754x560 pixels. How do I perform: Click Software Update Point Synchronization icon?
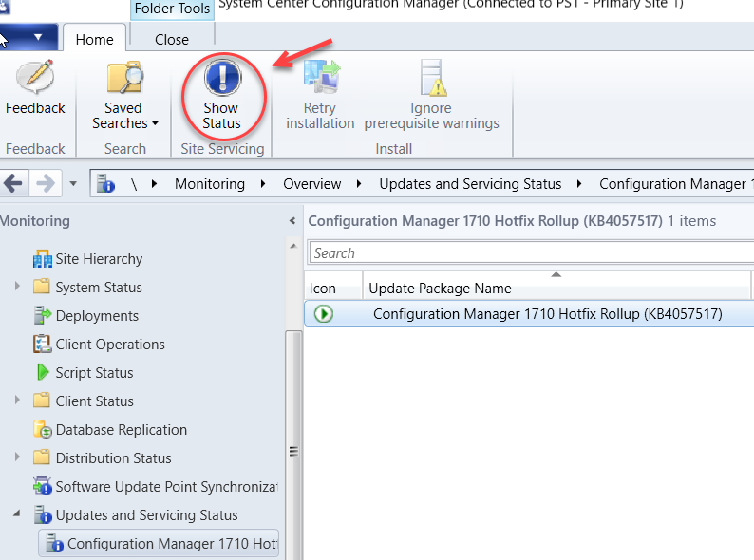pyautogui.click(x=43, y=486)
